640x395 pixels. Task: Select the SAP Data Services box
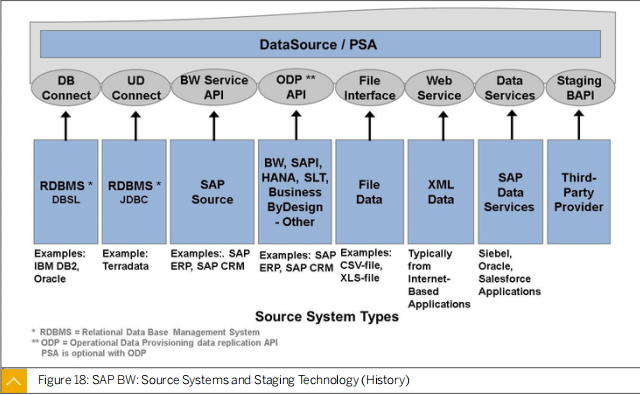pos(510,192)
